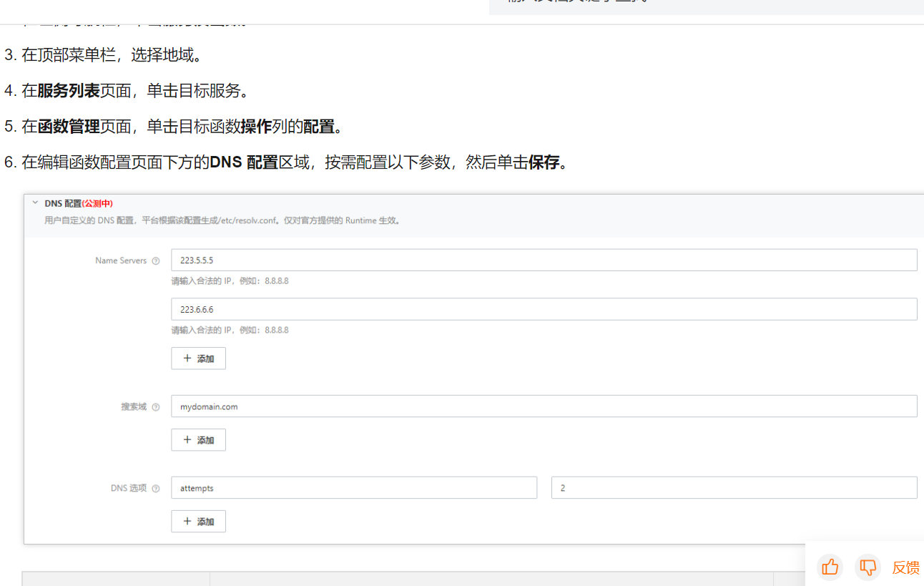Click the 223.6.6.6 name server field

coord(544,309)
